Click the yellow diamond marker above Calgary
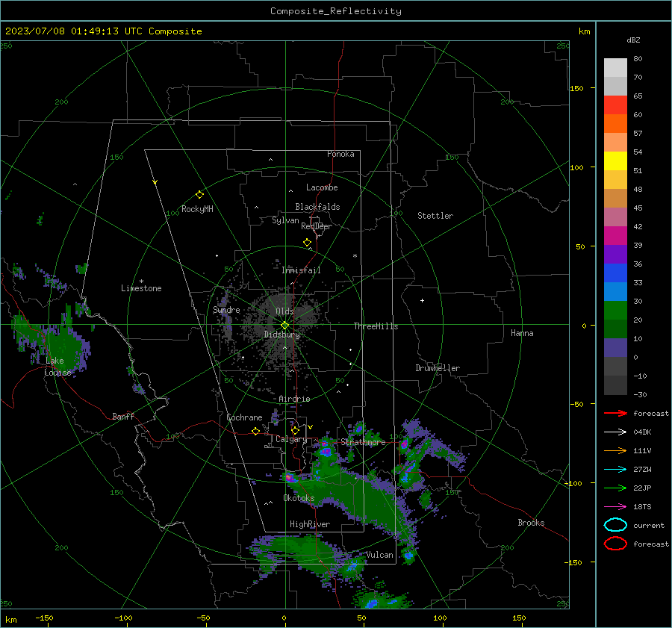Viewport: 672px width, 628px height. tap(295, 430)
